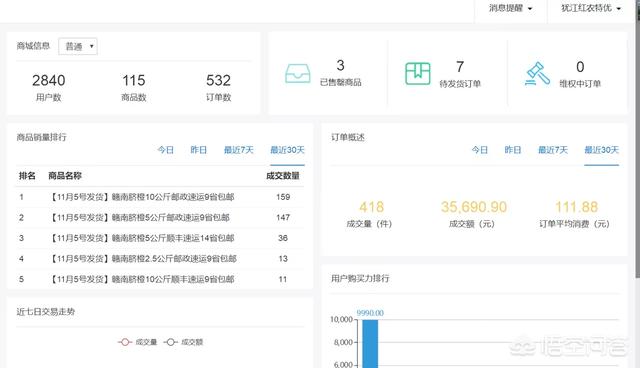Expand the 犹江红农特优 account dropdown
640x368 pixels.
(x=591, y=8)
